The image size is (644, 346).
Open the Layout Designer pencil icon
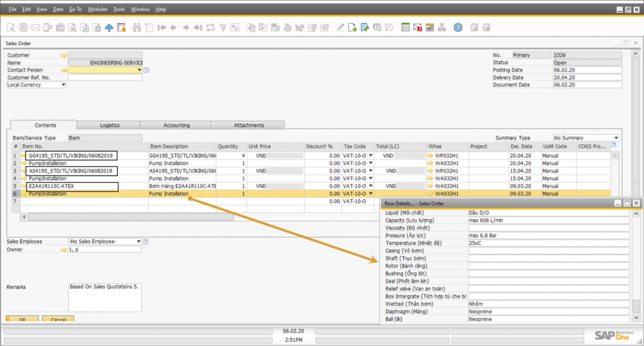[340, 28]
